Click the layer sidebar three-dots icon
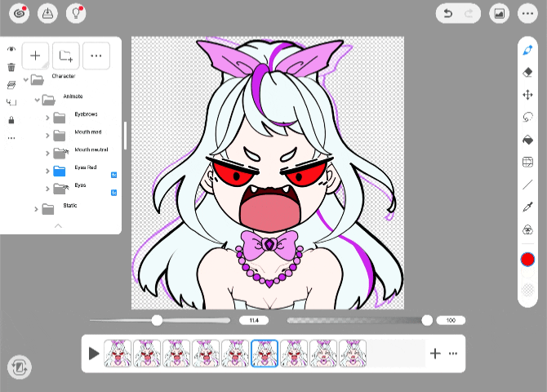The height and width of the screenshot is (392, 547). pyautogui.click(x=11, y=138)
